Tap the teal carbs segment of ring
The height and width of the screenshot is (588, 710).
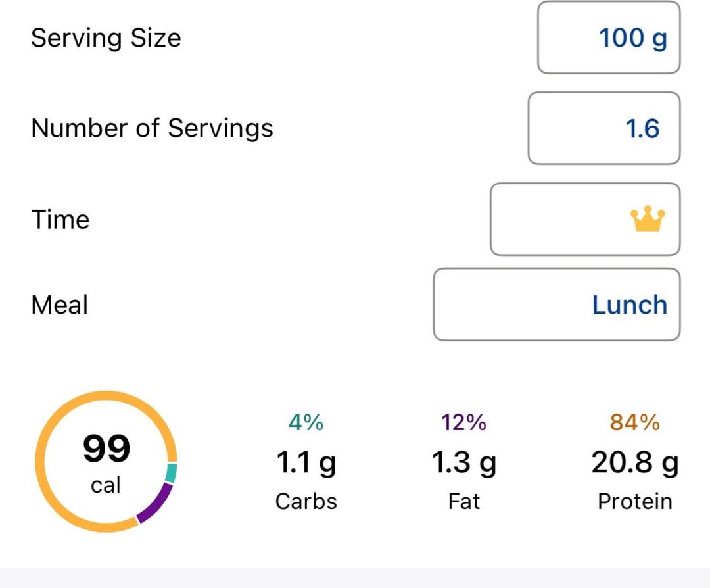pos(171,472)
